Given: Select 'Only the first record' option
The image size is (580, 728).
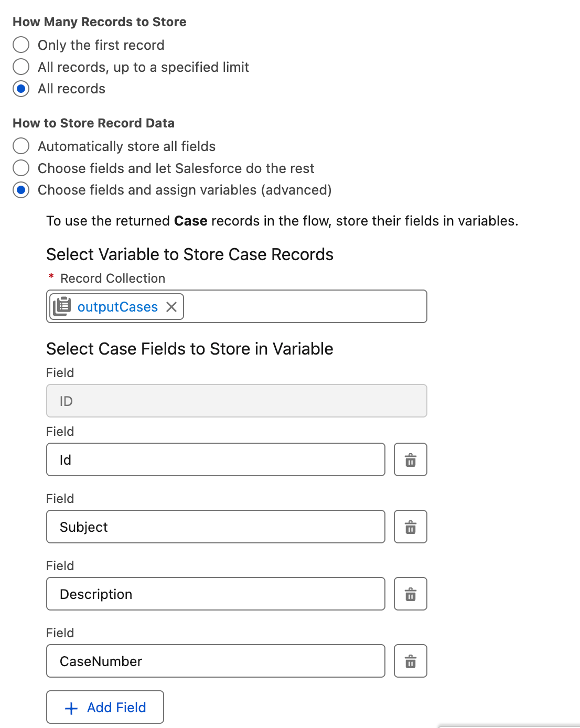Looking at the screenshot, I should [x=21, y=45].
